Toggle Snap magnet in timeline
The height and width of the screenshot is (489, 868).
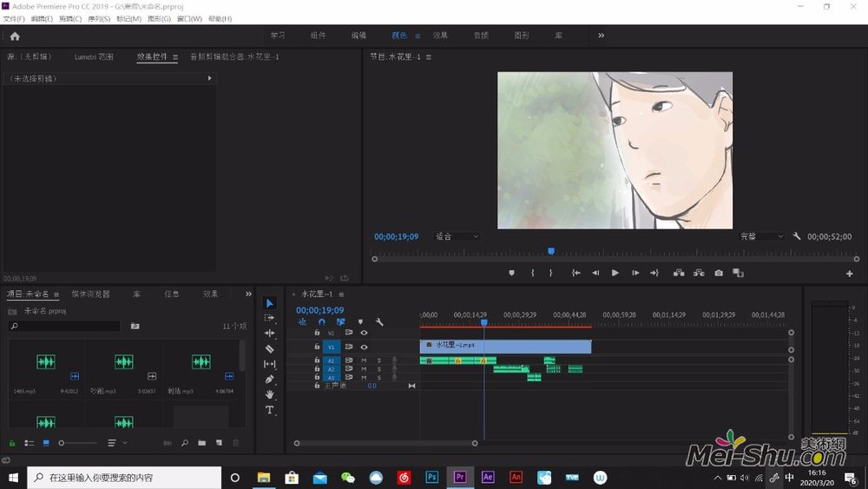(322, 321)
